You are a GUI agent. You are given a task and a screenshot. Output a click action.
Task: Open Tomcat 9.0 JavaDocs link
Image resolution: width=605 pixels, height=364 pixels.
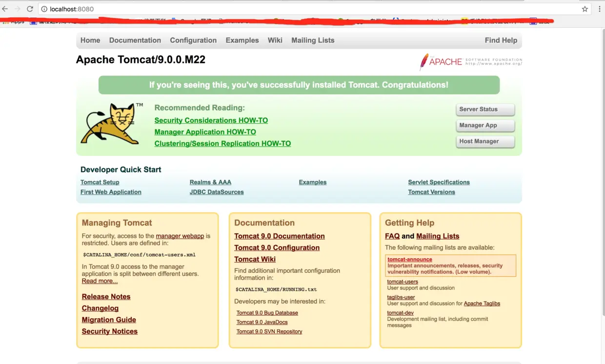click(262, 322)
